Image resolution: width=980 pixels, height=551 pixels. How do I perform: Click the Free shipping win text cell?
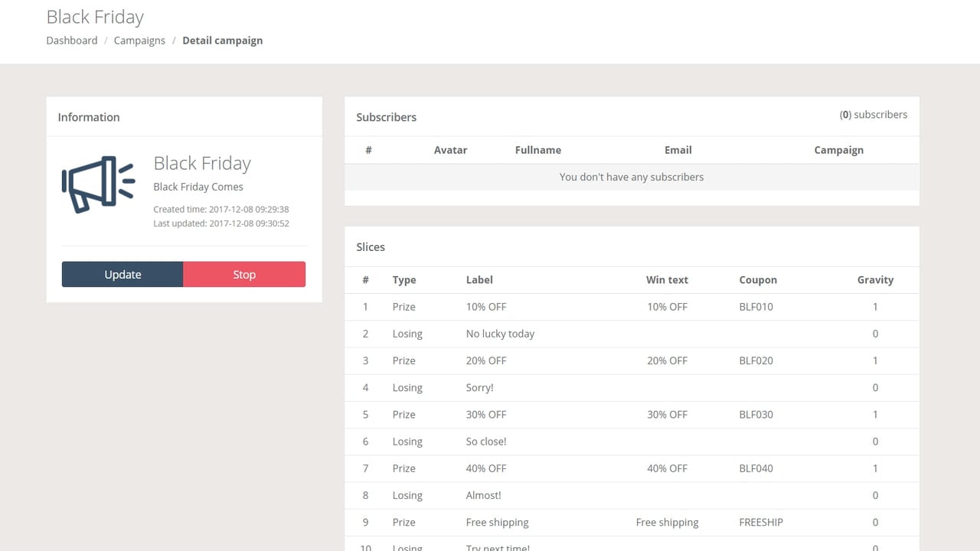[x=667, y=522]
